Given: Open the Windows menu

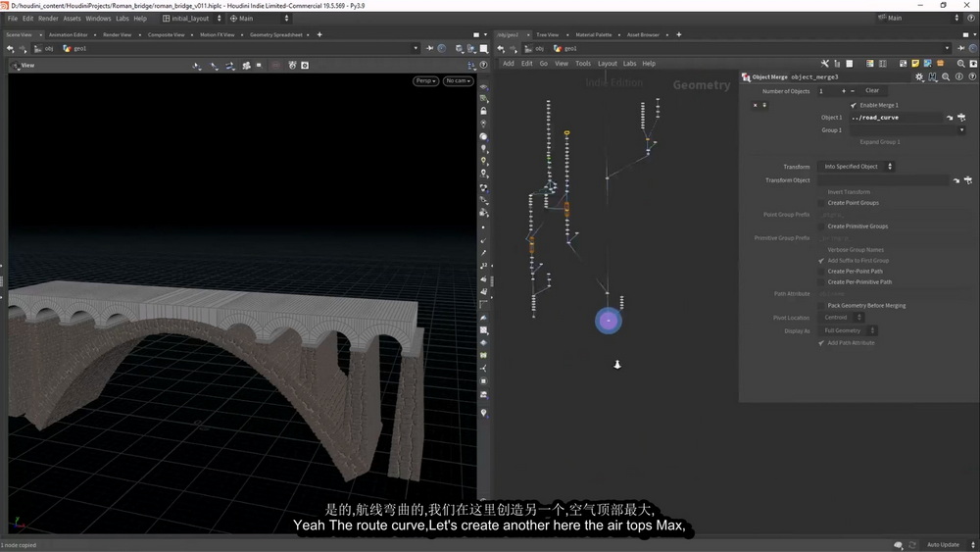Looking at the screenshot, I should pyautogui.click(x=98, y=18).
